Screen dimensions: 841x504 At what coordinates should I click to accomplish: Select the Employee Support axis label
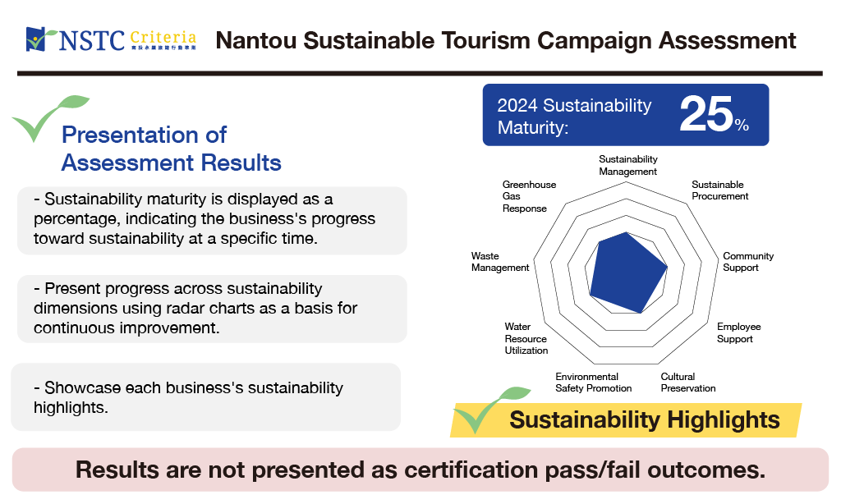click(738, 332)
